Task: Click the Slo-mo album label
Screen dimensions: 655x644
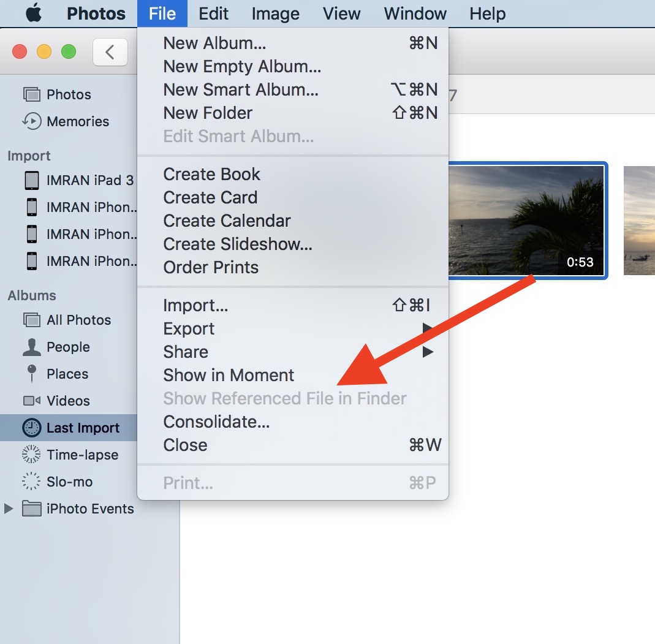Action: 70,482
